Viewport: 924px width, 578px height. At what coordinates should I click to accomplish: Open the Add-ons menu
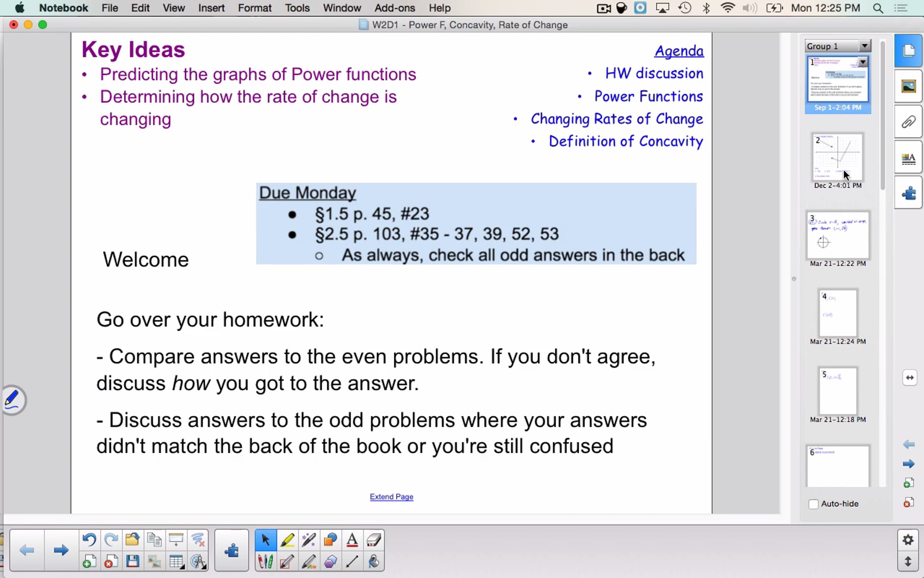click(x=395, y=8)
